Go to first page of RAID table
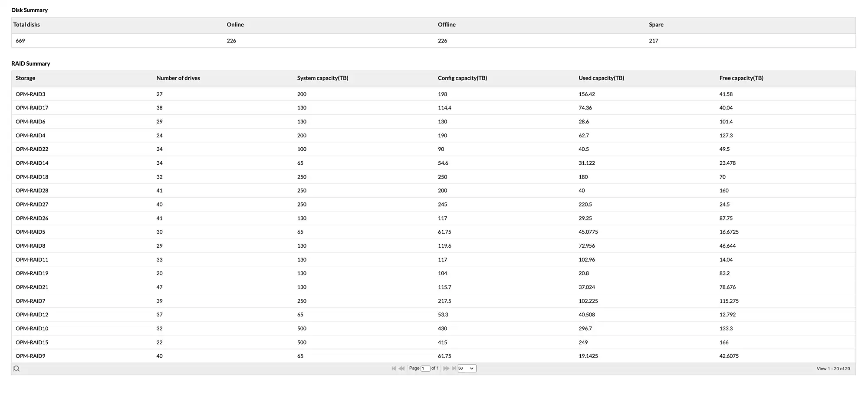 pyautogui.click(x=394, y=368)
